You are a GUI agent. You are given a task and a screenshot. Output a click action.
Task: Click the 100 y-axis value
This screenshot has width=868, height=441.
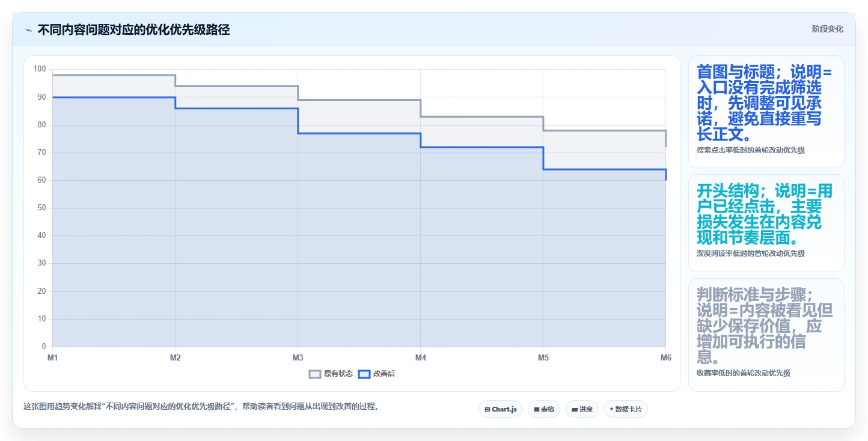click(40, 69)
